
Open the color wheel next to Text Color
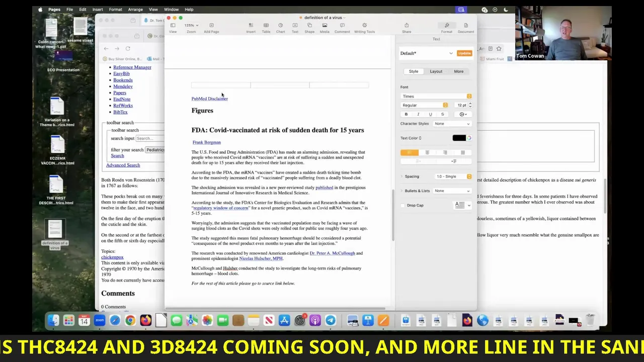coord(469,138)
